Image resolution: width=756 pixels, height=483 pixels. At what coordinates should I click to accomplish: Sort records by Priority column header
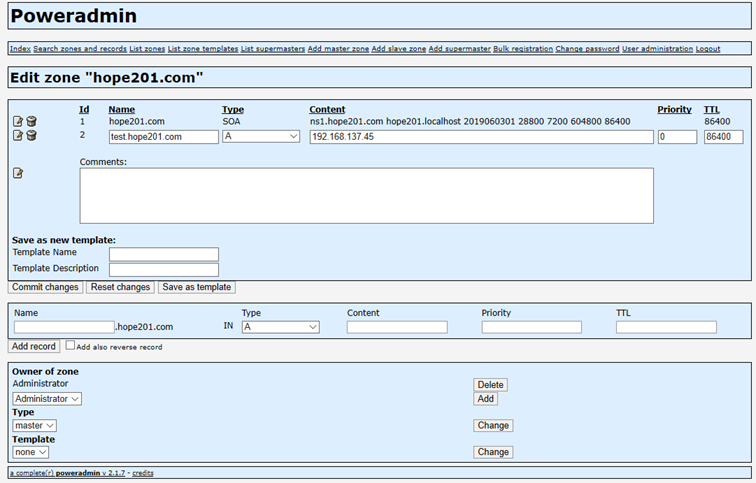point(674,109)
